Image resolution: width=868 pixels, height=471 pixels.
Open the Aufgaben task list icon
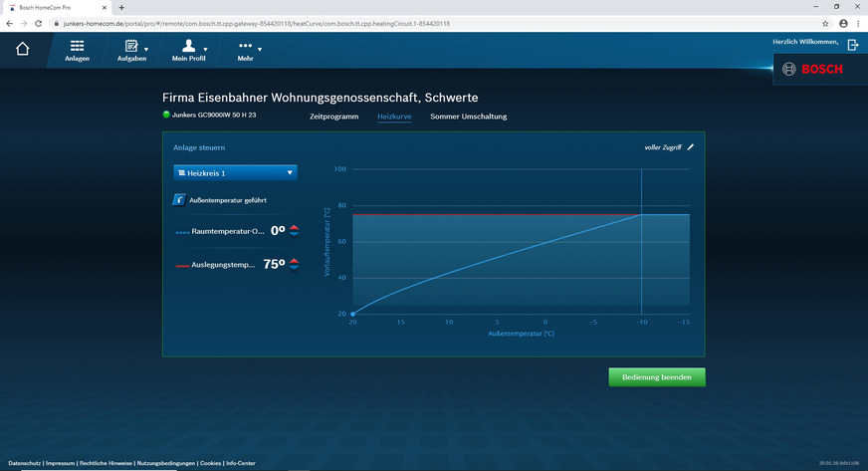(131, 46)
